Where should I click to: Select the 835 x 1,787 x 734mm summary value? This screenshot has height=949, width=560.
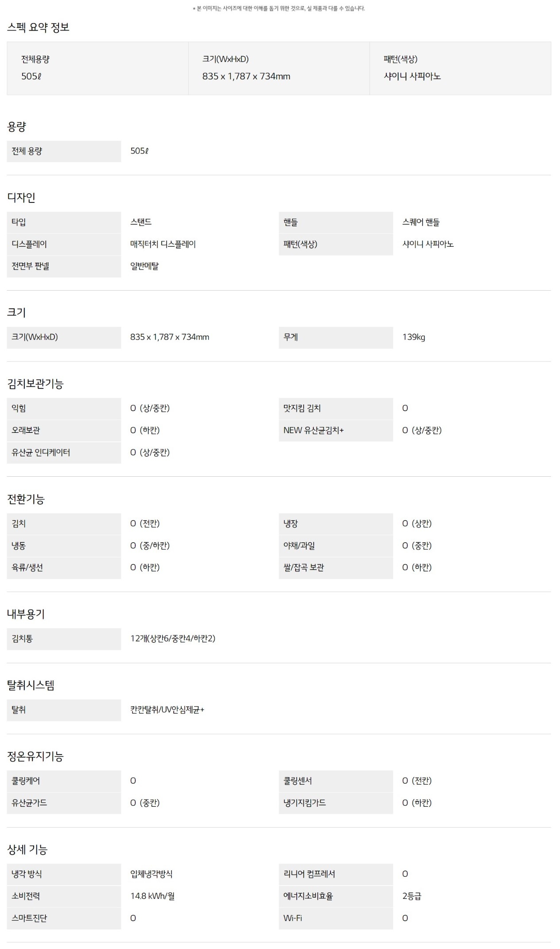pyautogui.click(x=246, y=77)
